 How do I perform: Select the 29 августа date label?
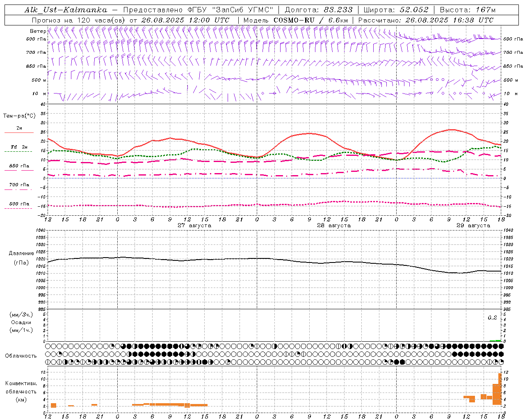[473, 226]
